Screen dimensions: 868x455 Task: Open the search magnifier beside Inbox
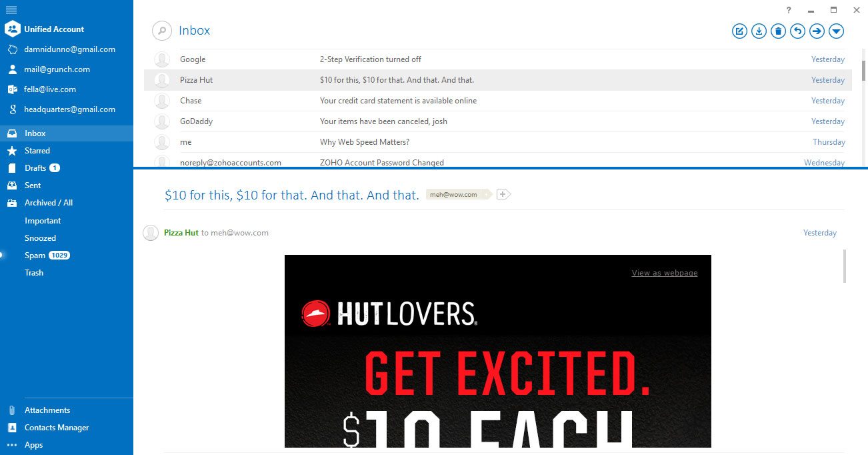(161, 31)
